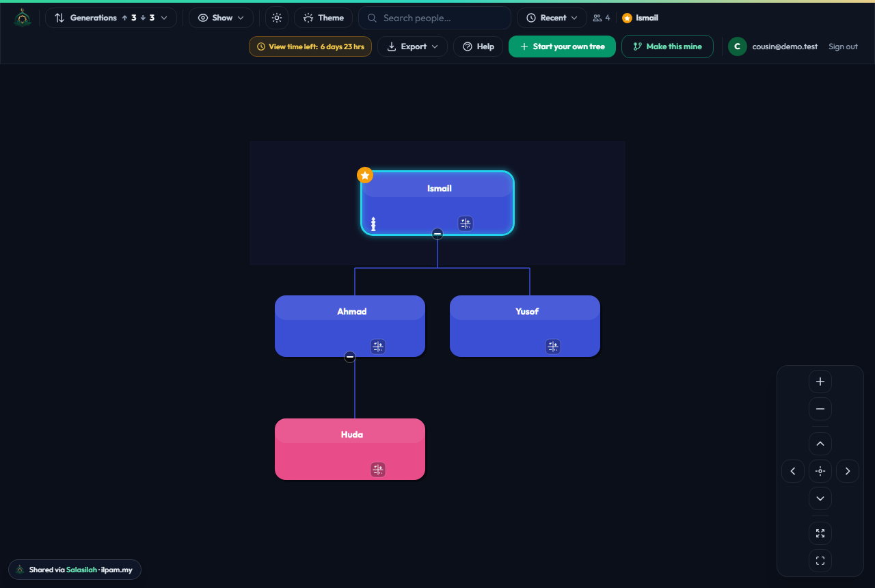This screenshot has height=588, width=875.
Task: Click the Sign out link
Action: point(843,46)
